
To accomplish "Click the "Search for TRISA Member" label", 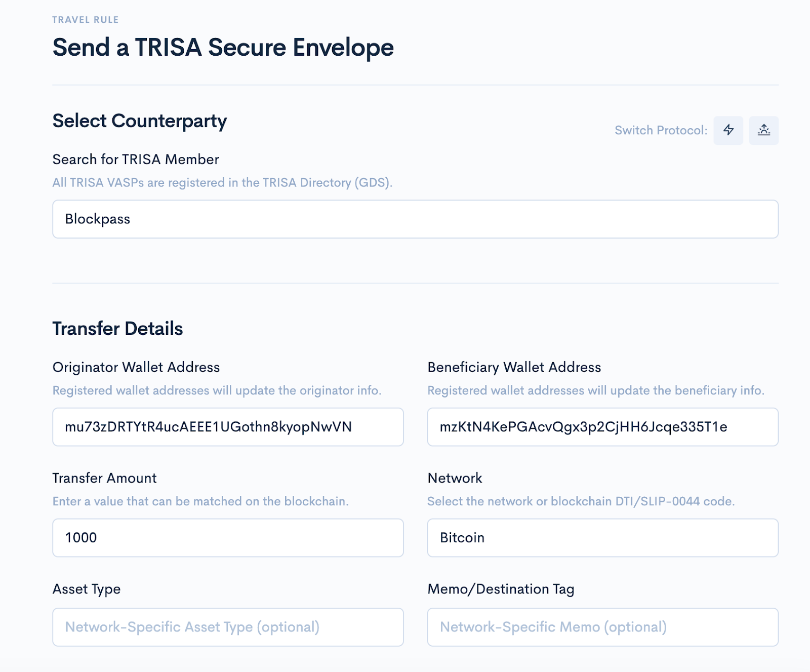I will pos(136,160).
